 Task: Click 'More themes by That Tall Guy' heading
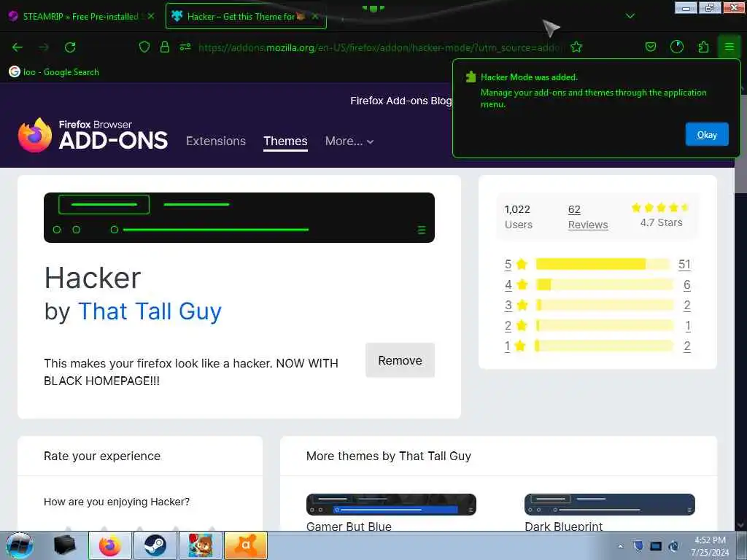click(389, 456)
